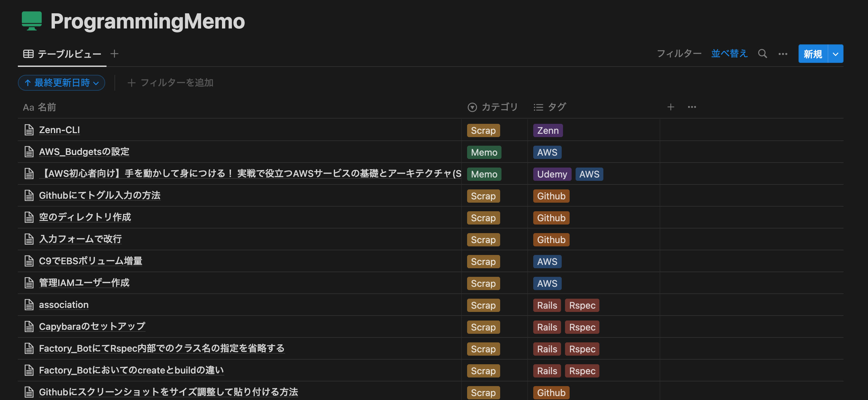Open the AWS_Budgetsの設定 page link
The height and width of the screenshot is (400, 868).
pyautogui.click(x=84, y=152)
